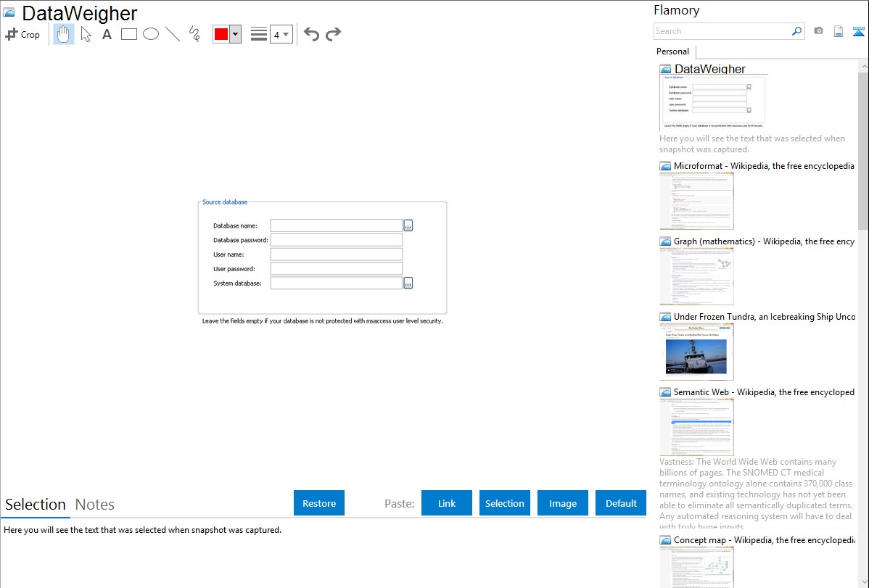Click the Selection paste button
Screen dimensions: 869x588
(505, 503)
